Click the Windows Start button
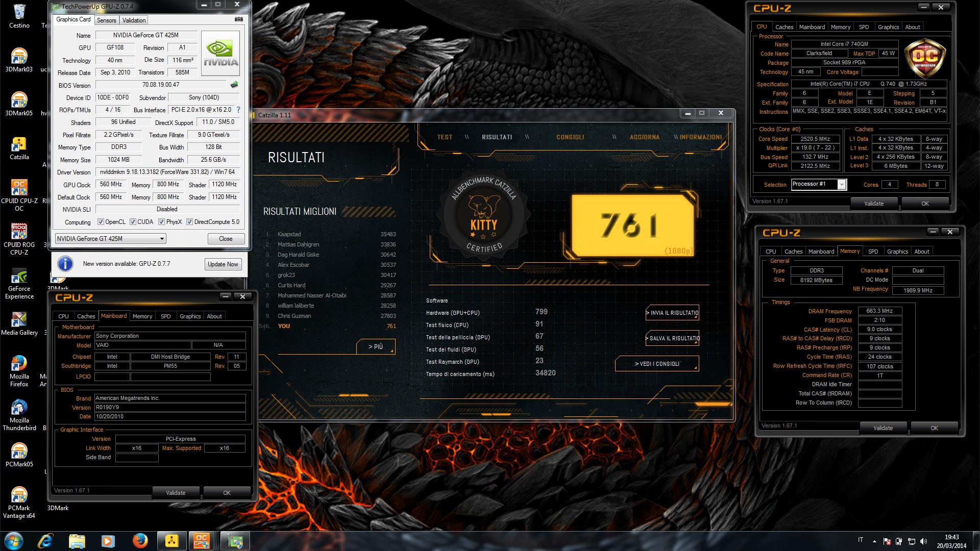The height and width of the screenshot is (551, 980). click(14, 541)
